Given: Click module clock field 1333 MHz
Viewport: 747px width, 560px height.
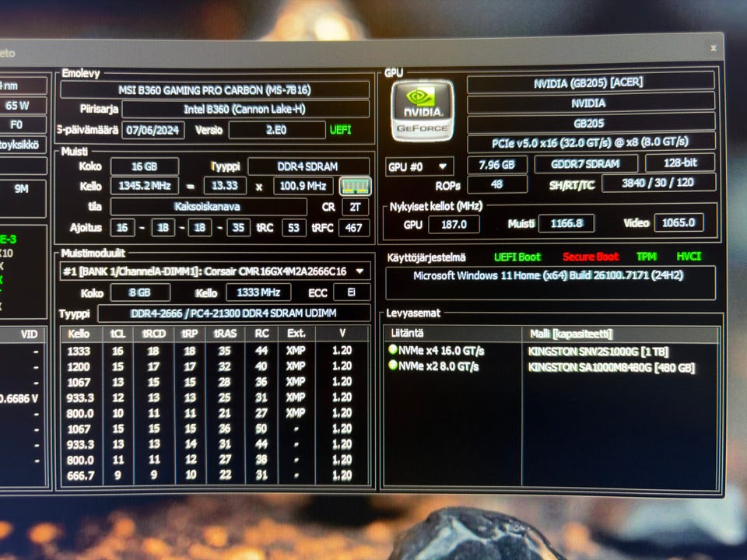Looking at the screenshot, I should coord(258,292).
